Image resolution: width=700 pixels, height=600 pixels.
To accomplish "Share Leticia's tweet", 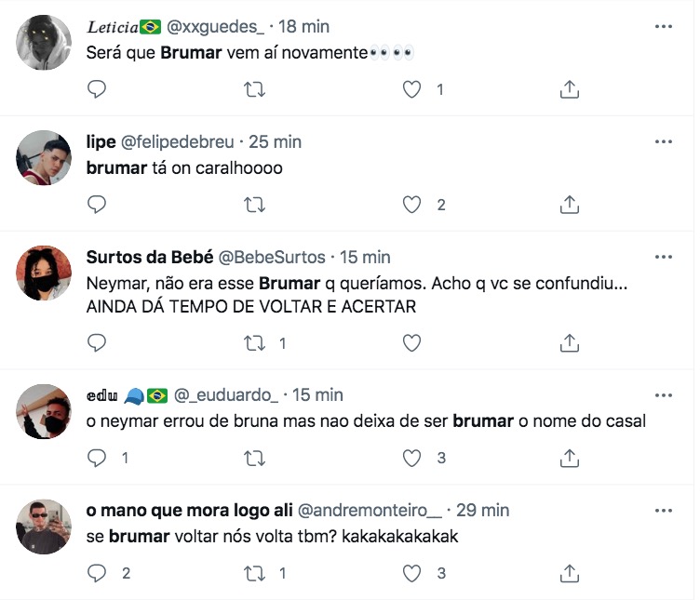I will (x=570, y=89).
